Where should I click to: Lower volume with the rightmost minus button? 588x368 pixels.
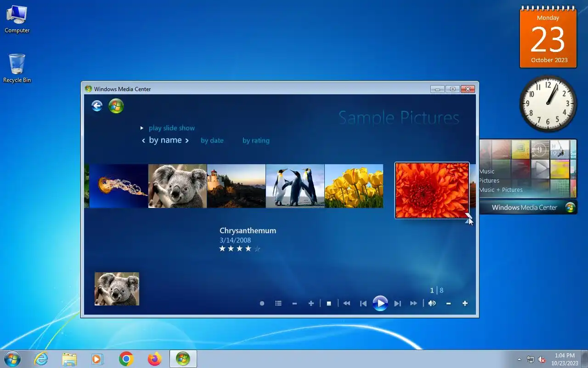coord(448,304)
